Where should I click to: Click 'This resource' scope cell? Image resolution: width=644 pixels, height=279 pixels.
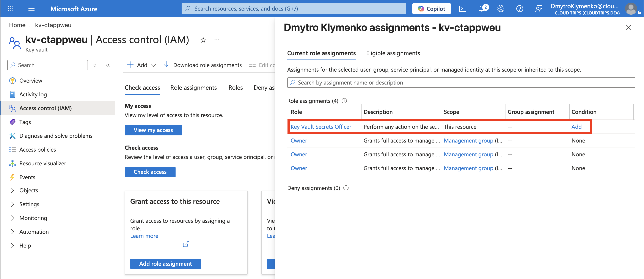click(460, 127)
